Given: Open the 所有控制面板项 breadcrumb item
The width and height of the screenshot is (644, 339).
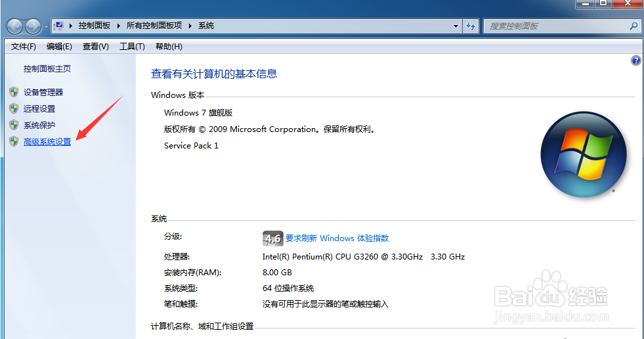Looking at the screenshot, I should tap(154, 26).
